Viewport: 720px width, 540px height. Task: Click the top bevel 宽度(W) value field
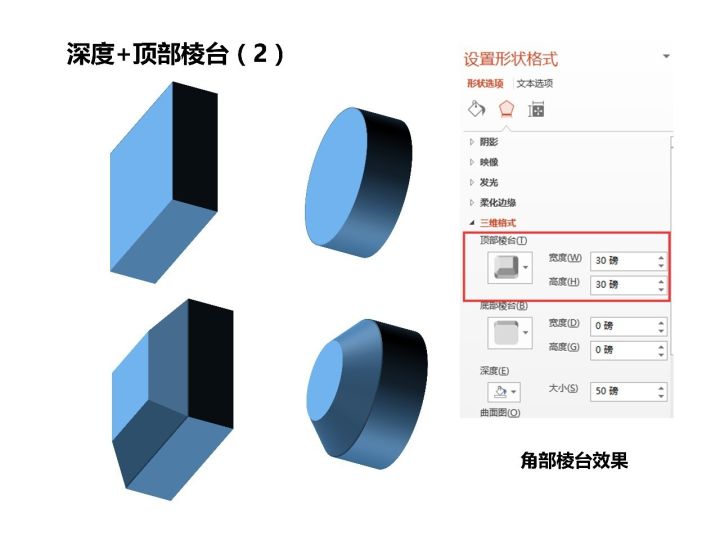629,261
